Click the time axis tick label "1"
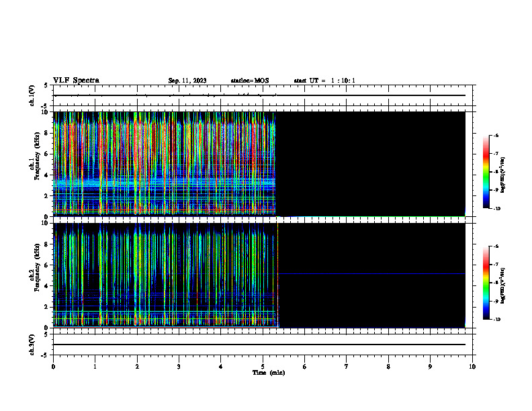Viewport: 532px width, 411px height. point(95,367)
